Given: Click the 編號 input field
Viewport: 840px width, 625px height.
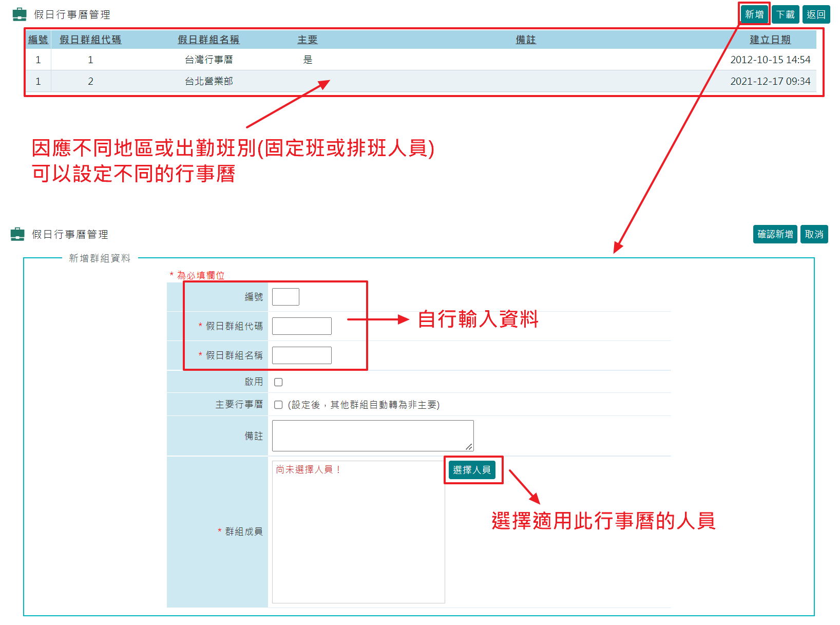Looking at the screenshot, I should click(x=285, y=296).
